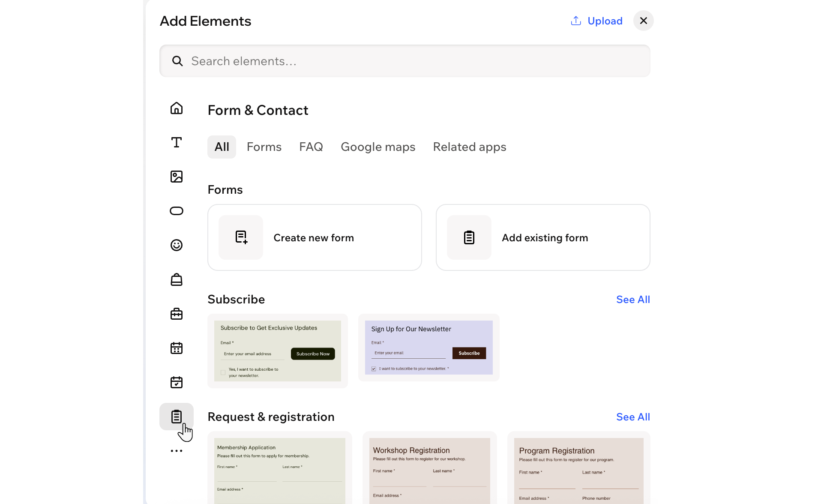Open the smiley Graphics category
This screenshot has width=815, height=504.
click(x=177, y=245)
